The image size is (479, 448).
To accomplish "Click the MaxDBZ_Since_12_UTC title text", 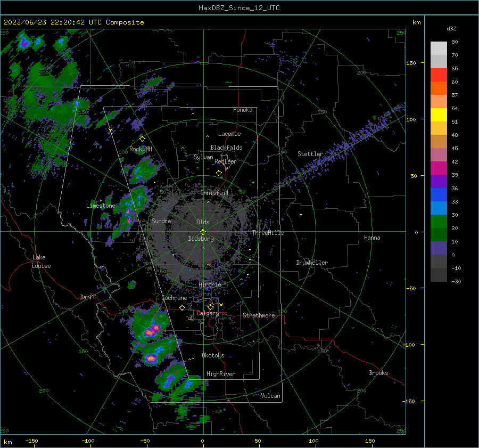I will click(x=239, y=8).
